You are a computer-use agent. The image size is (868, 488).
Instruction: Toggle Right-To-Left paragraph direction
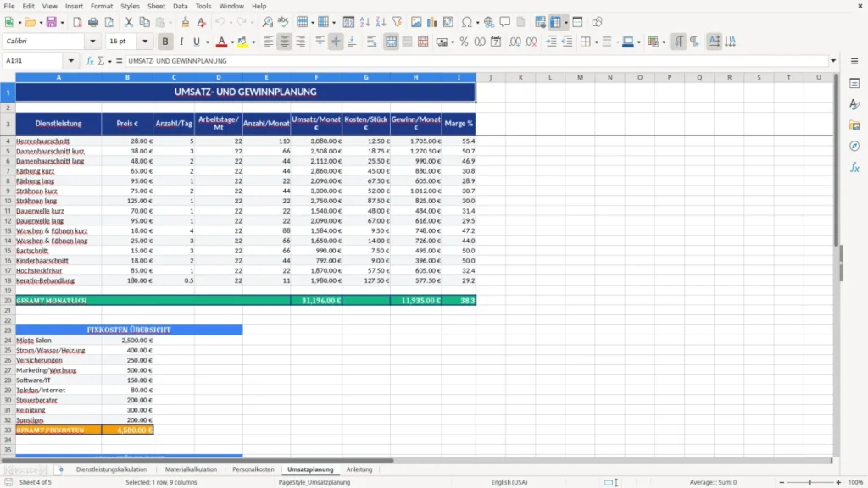[695, 42]
